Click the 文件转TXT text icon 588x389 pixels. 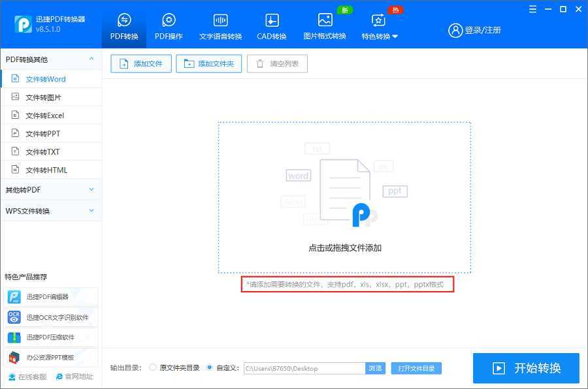(16, 151)
